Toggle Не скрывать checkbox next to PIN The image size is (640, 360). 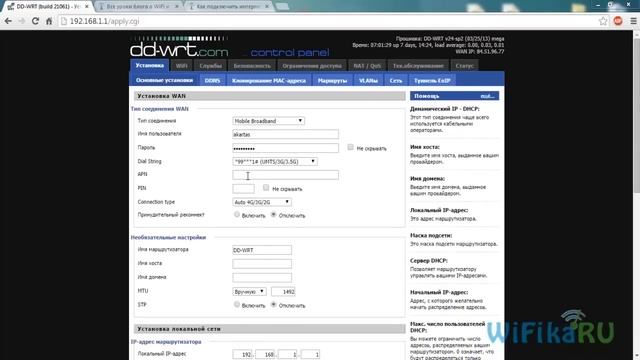click(x=266, y=187)
